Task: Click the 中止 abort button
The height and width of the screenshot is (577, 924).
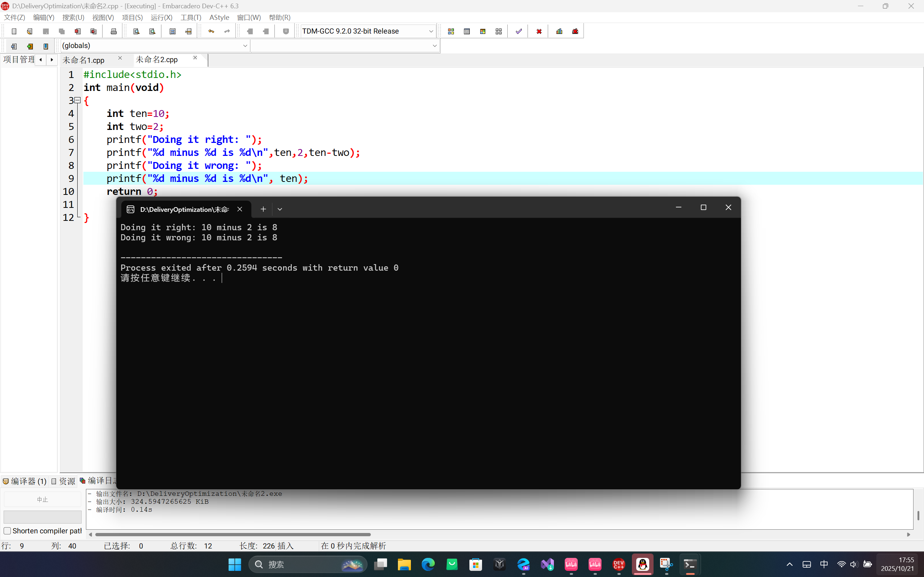Action: click(x=42, y=499)
